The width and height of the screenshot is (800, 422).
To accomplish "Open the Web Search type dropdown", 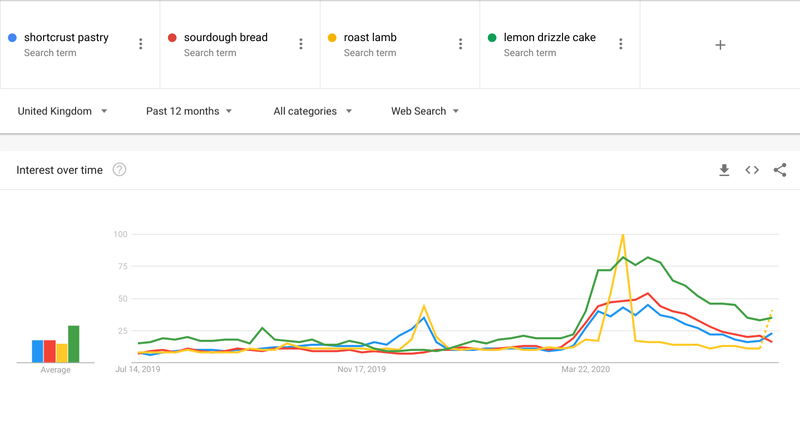I will [424, 111].
